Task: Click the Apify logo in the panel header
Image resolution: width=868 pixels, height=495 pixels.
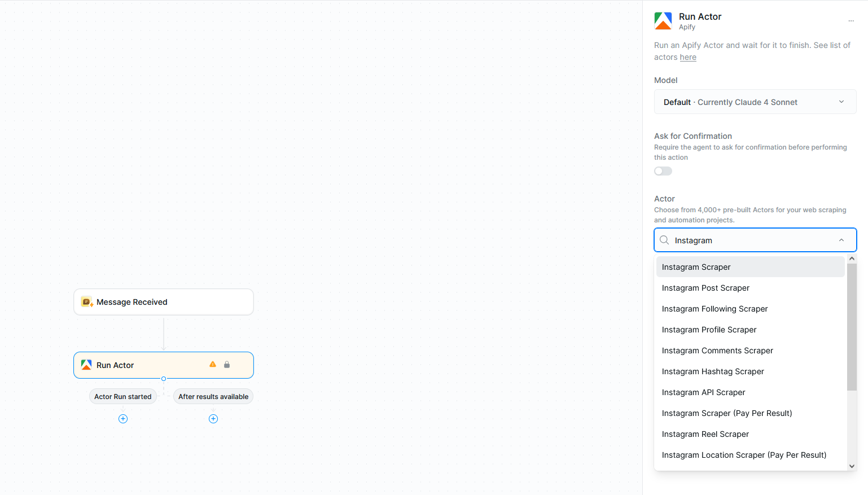Action: [x=663, y=20]
